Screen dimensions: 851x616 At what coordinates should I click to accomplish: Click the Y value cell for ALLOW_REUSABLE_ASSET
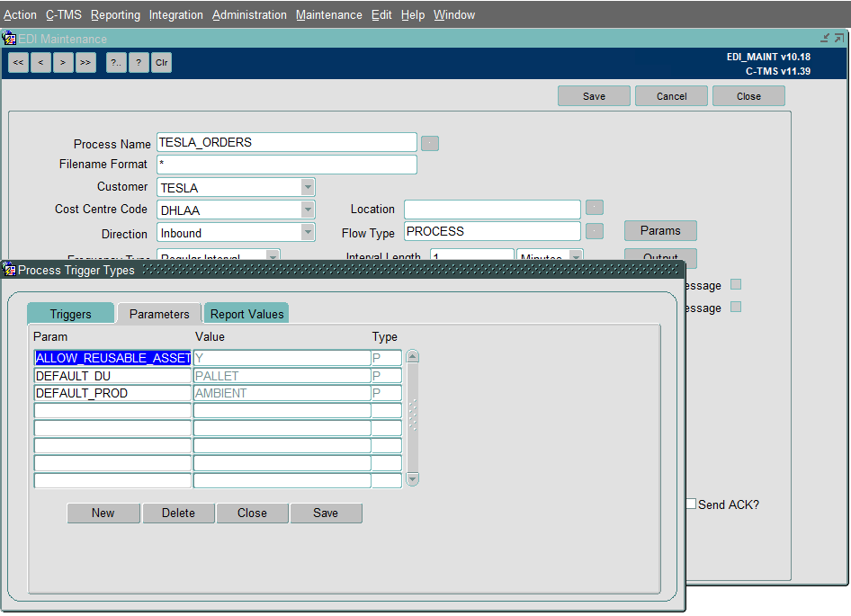[x=282, y=358]
